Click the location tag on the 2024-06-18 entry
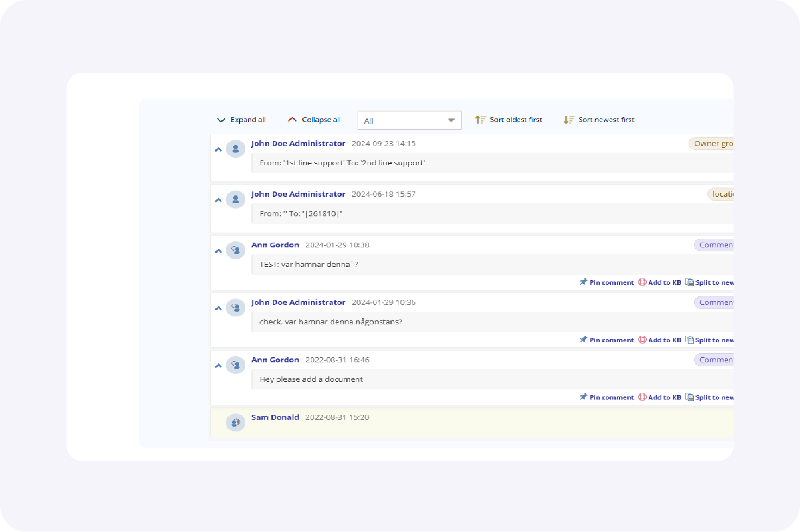Viewport: 800px width, 532px height. tap(720, 194)
